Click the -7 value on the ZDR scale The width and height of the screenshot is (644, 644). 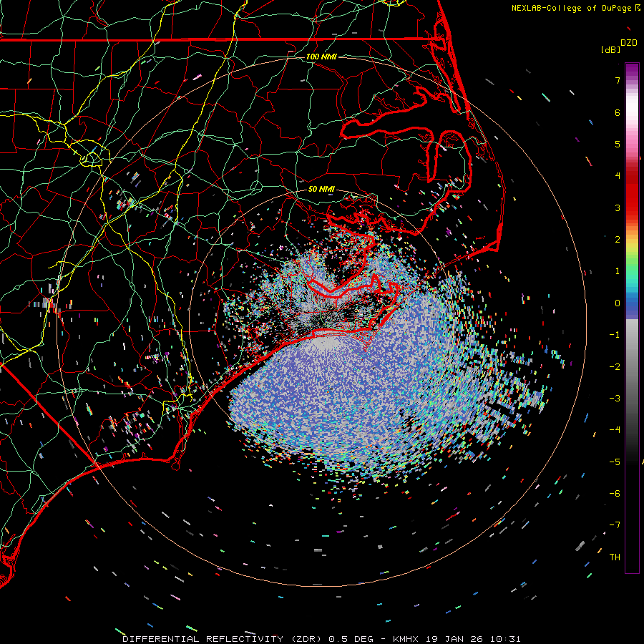(x=615, y=525)
